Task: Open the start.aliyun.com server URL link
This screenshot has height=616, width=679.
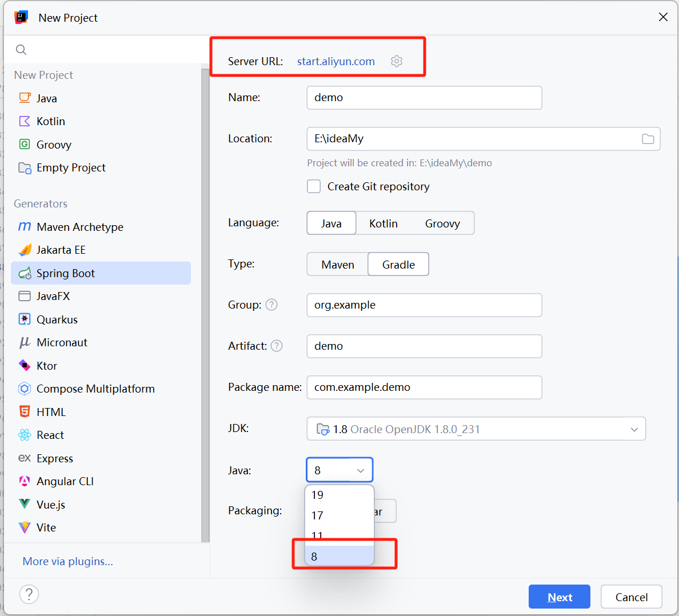Action: click(x=335, y=62)
